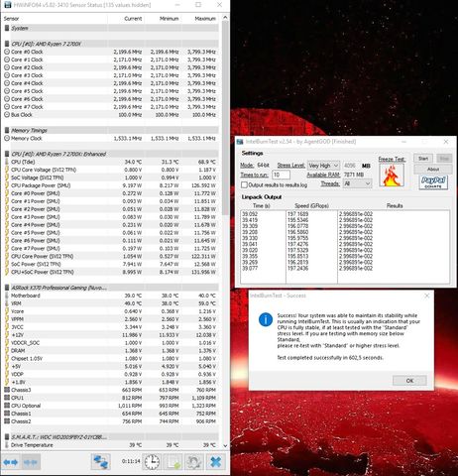Select the 'Chipset 1.05V' row

point(111,359)
